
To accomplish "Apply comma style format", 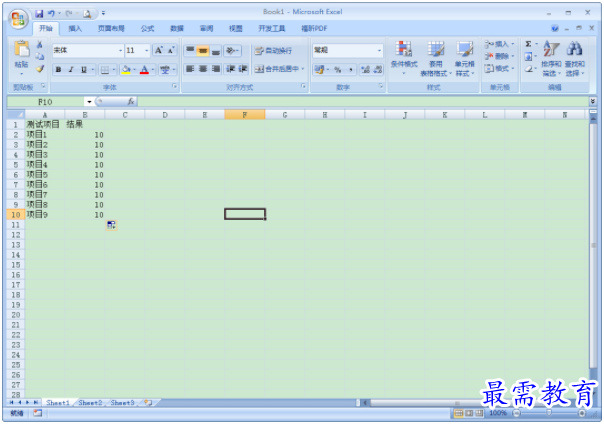I will coord(351,70).
